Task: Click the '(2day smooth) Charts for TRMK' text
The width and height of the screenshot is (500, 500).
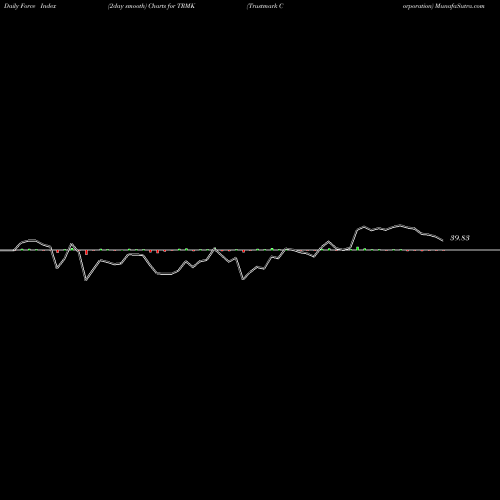Action: [x=151, y=6]
